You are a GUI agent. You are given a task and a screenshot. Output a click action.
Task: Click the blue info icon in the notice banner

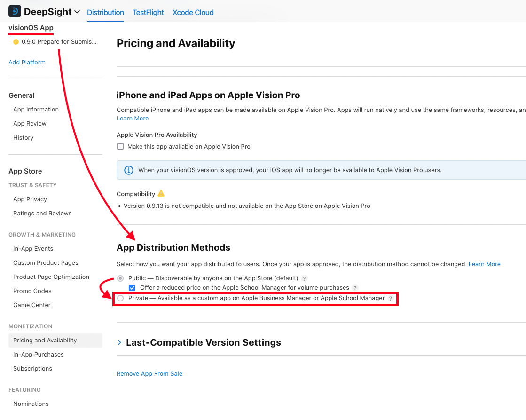tap(128, 170)
